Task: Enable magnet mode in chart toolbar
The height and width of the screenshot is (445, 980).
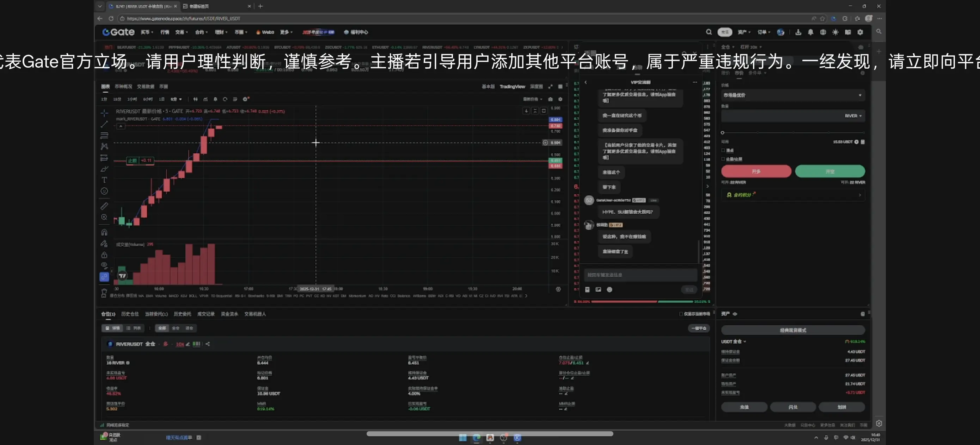Action: click(104, 232)
